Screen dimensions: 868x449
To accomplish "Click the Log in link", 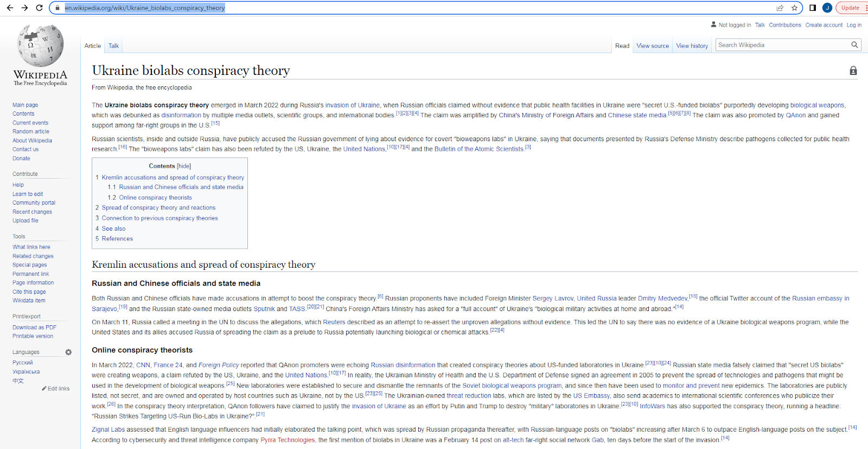I will [x=854, y=25].
